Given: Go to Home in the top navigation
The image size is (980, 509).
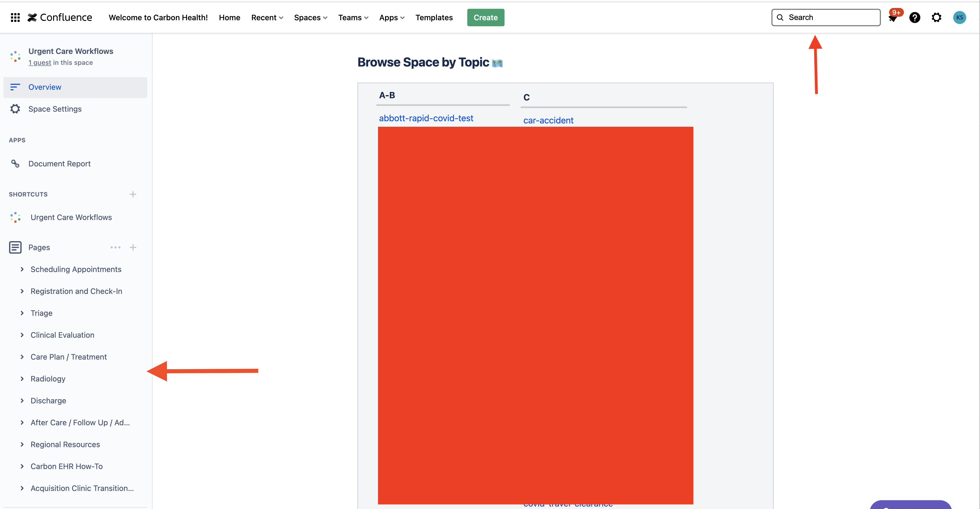Looking at the screenshot, I should point(229,18).
